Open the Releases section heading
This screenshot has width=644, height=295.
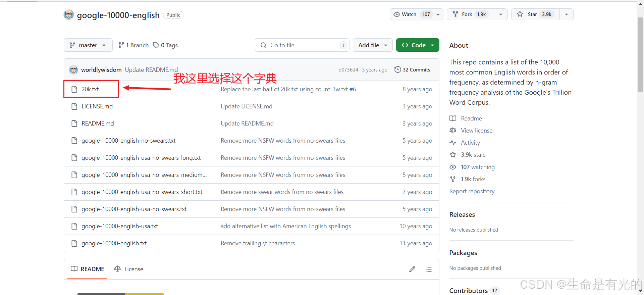[462, 214]
